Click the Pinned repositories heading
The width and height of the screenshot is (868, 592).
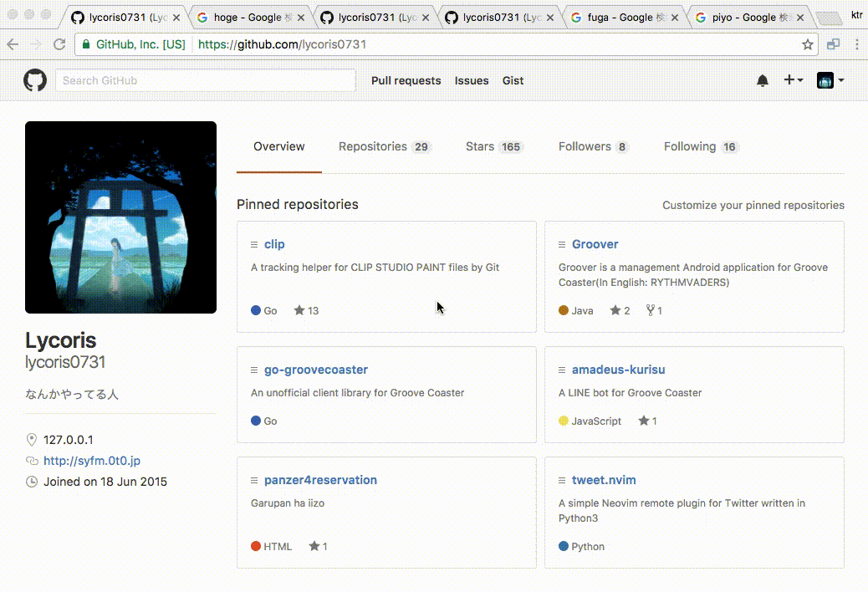(297, 205)
